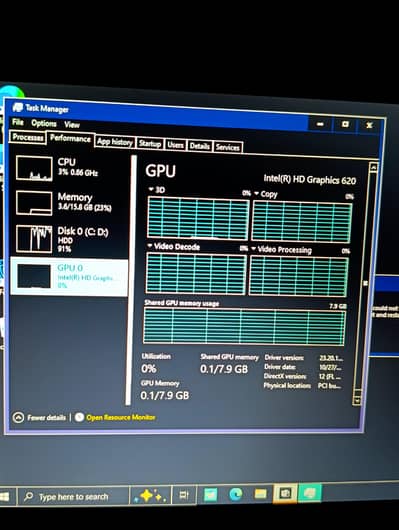
Task: Click the sparkle icon on taskbar
Action: tap(150, 496)
